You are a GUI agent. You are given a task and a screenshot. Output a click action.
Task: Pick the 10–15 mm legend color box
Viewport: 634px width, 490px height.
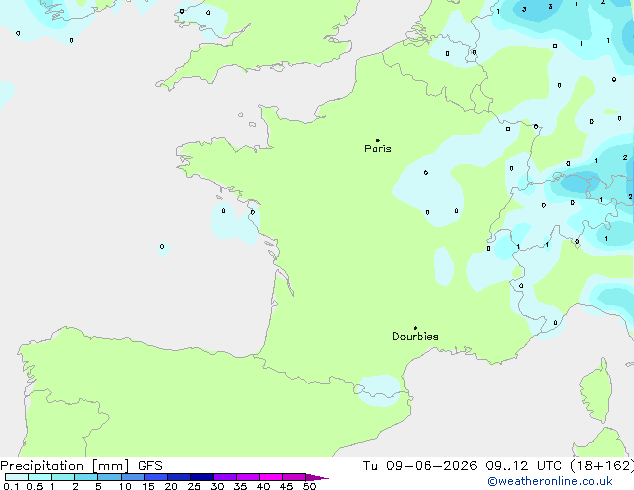tap(133, 477)
